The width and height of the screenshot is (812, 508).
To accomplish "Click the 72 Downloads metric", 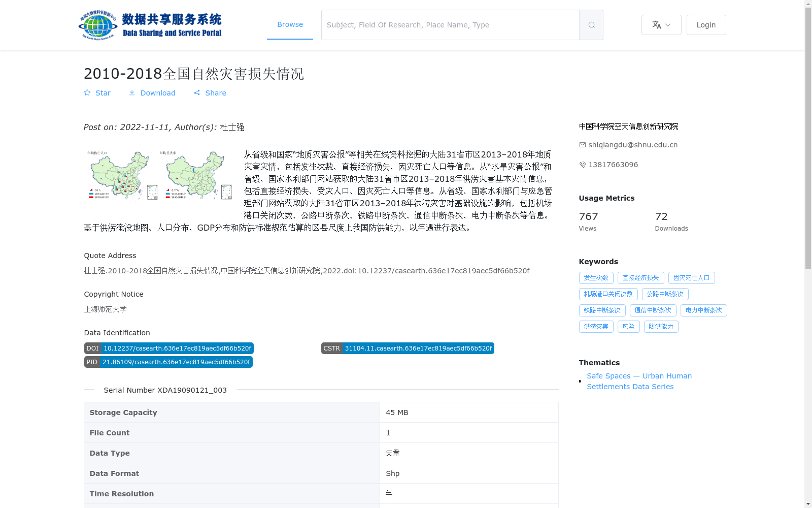I will pos(671,221).
